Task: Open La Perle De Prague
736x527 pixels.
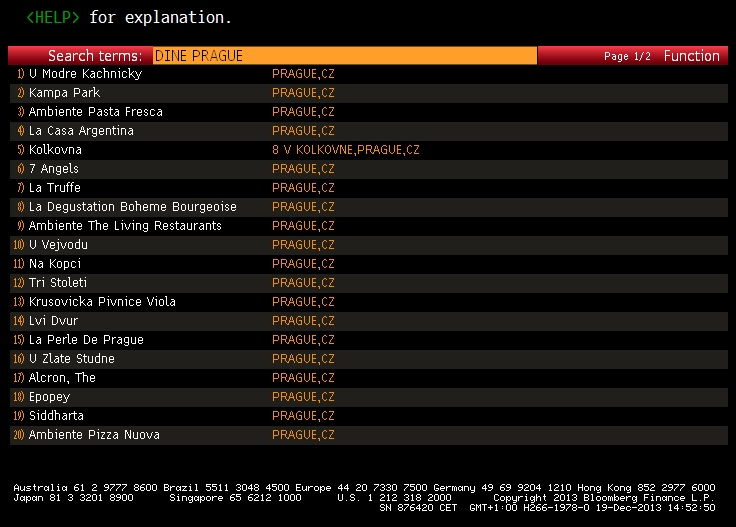Action: pyautogui.click(x=86, y=340)
